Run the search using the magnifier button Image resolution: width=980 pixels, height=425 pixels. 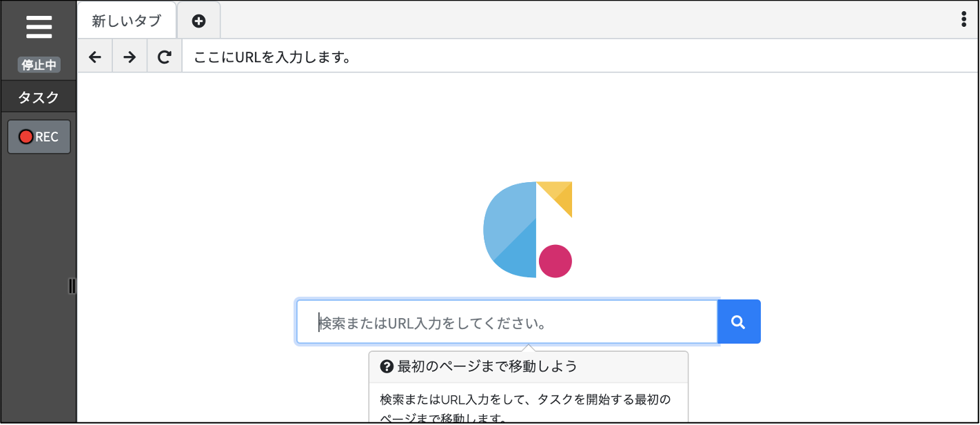pos(739,322)
